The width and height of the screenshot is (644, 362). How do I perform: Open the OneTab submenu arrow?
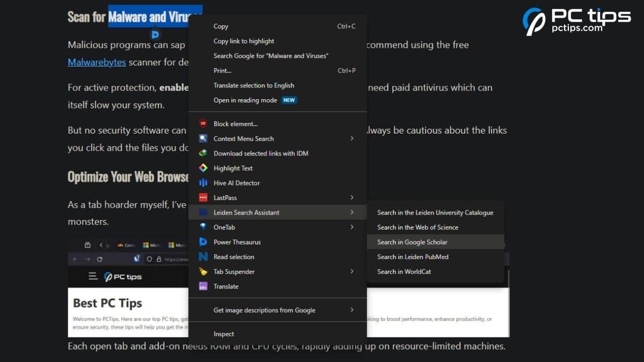(x=353, y=227)
